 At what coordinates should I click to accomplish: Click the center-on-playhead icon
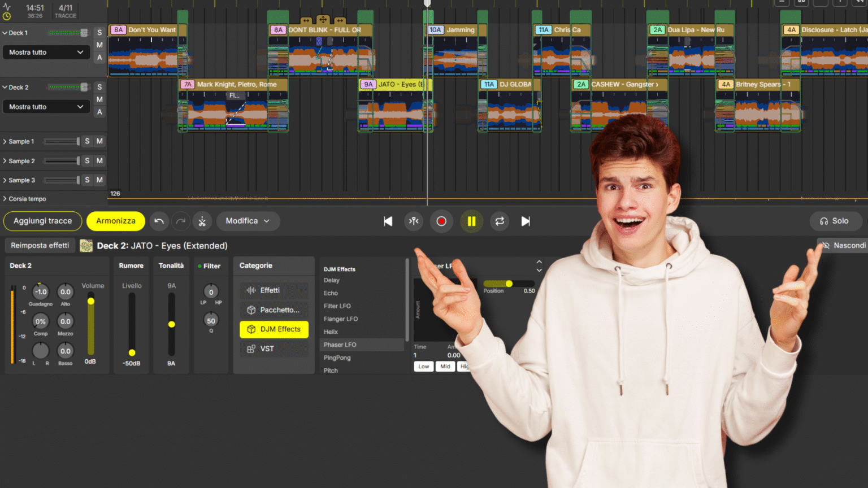click(x=414, y=221)
